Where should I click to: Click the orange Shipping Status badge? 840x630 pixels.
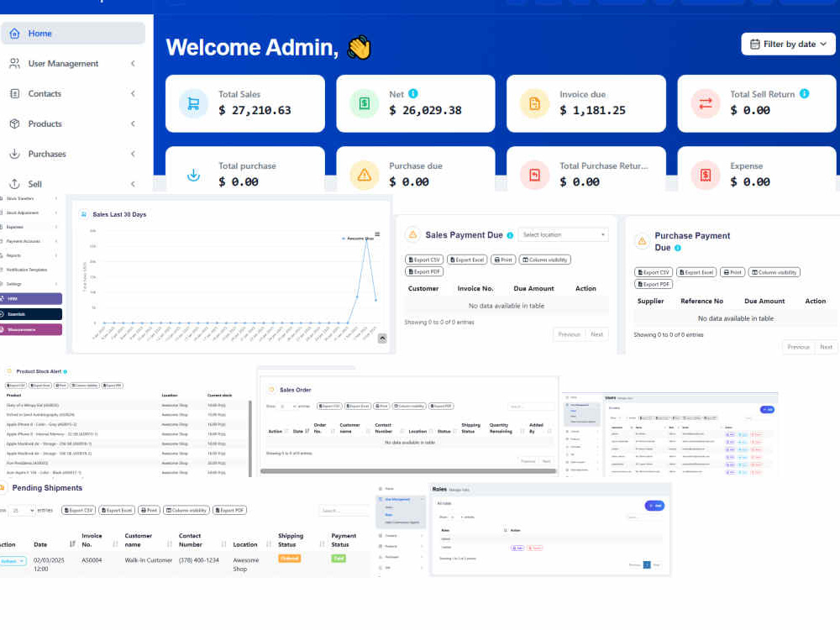[x=289, y=559]
